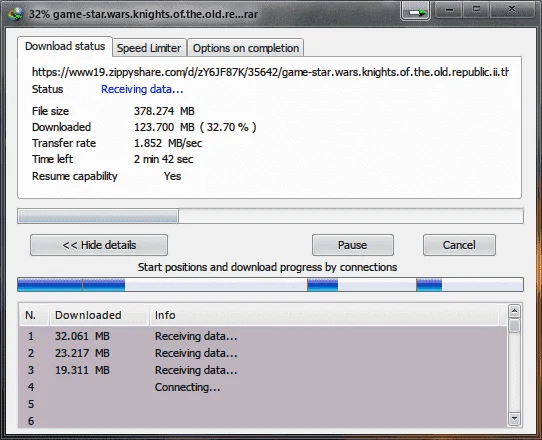The width and height of the screenshot is (542, 440).
Task: Click the time left 2 min 42 sec
Action: pos(163,159)
